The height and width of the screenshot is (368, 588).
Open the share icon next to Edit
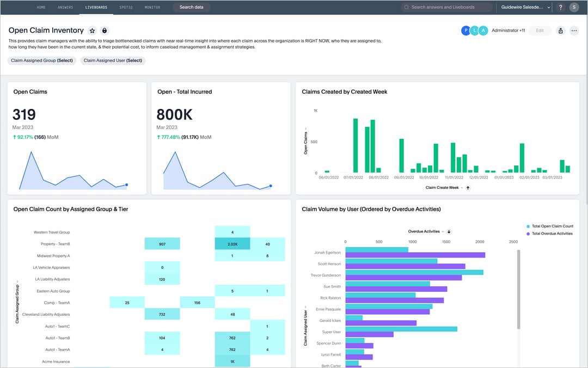coord(561,31)
